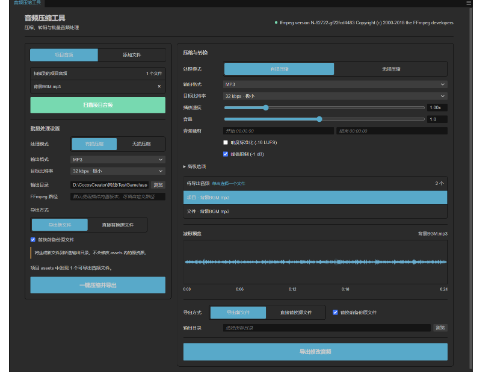The height and width of the screenshot is (375, 500).
Task: Click the large export modified audio button
Action: click(x=315, y=352)
